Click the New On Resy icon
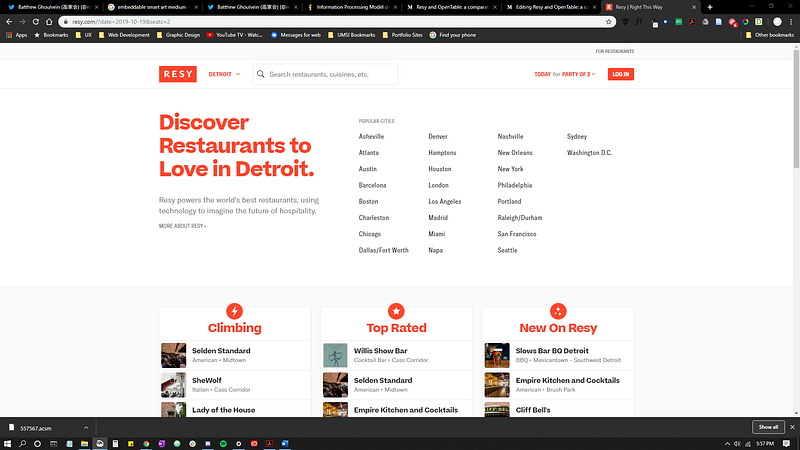 [x=558, y=311]
